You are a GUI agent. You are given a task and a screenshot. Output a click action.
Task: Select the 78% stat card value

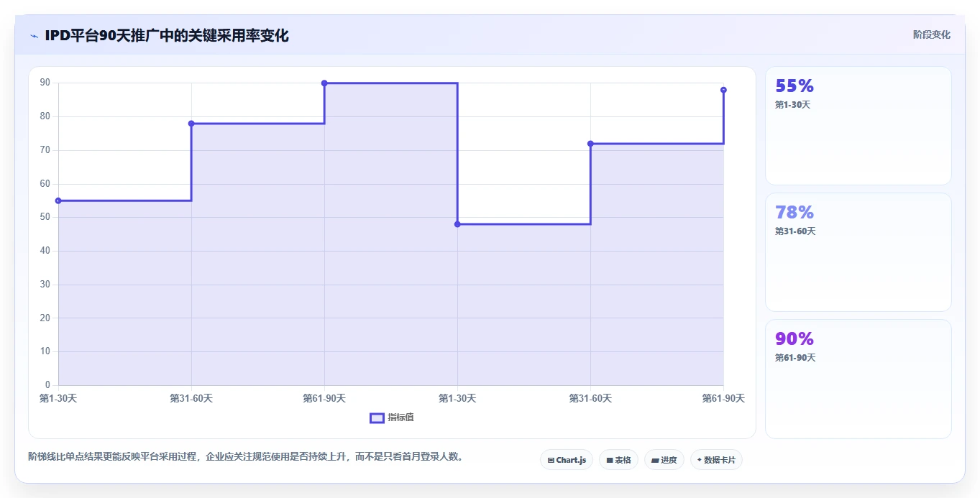click(794, 213)
